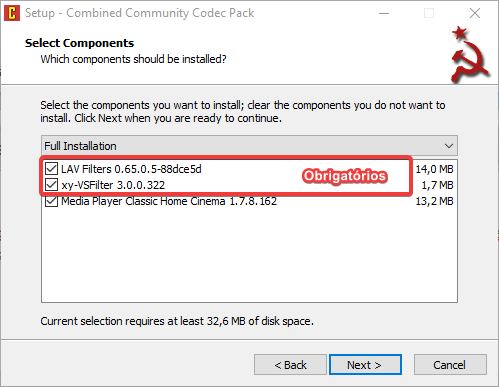Click the Full Installation combo box text
This screenshot has width=499, height=387.
80,146
